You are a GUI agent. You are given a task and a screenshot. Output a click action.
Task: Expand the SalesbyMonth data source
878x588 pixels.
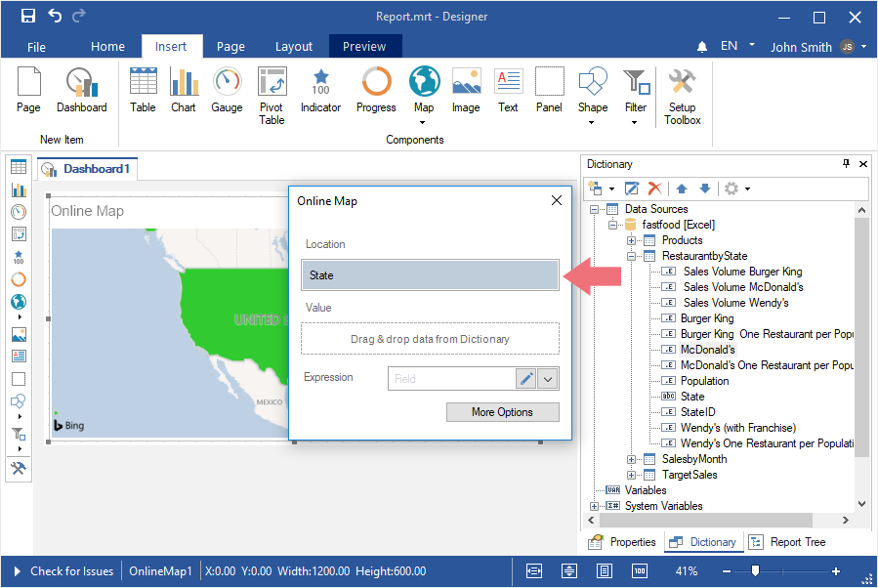tap(632, 459)
